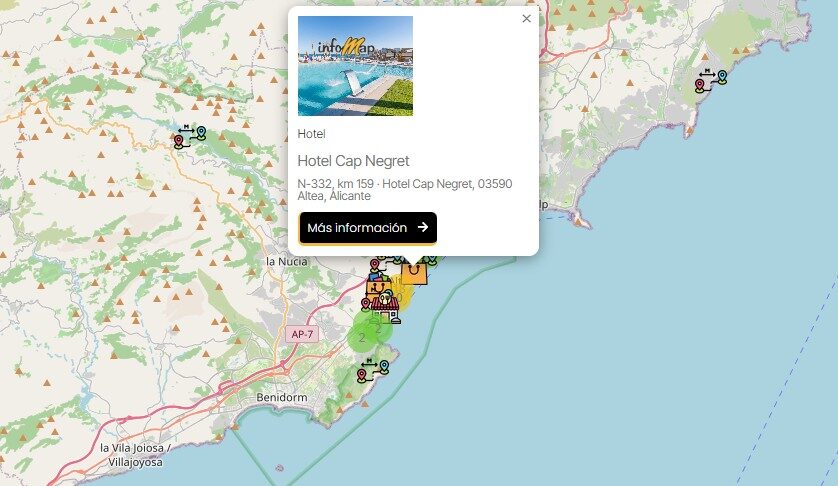Viewport: 838px width, 486px height.
Task: Select the route marker north of Benidorm
Action: point(373,371)
